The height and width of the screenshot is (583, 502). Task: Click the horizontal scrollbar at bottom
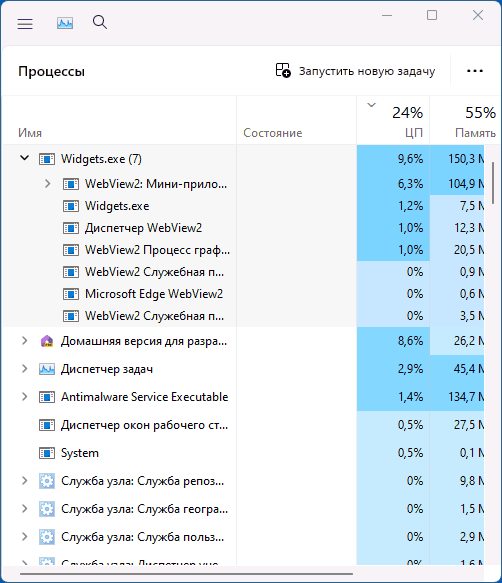(186, 574)
